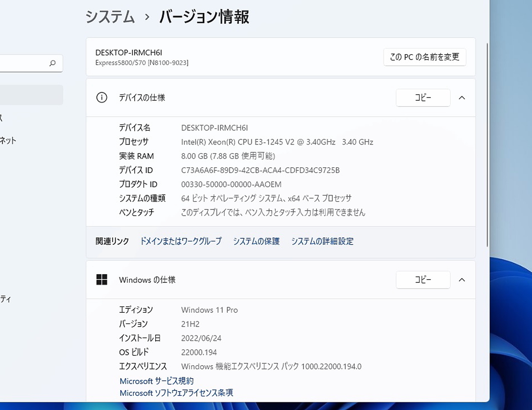This screenshot has width=532, height=410.
Task: Click the search magnifier icon
Action: pos(52,63)
